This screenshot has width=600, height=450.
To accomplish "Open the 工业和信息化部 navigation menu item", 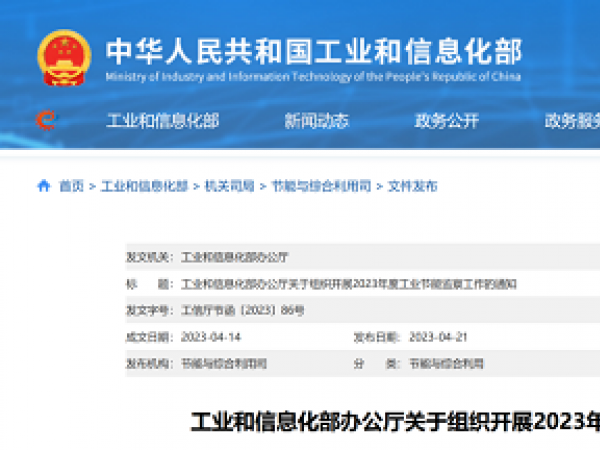I will point(163,121).
